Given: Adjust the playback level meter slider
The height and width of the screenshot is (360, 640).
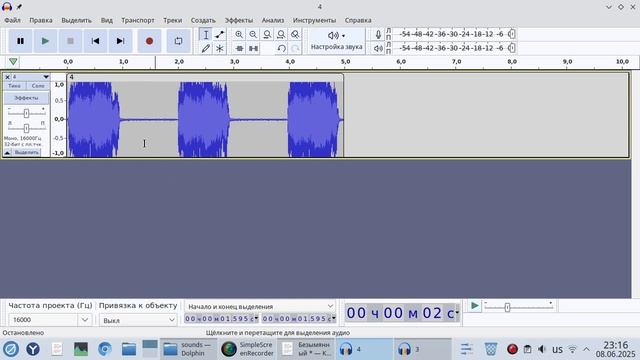Looking at the screenshot, I should click(512, 48).
